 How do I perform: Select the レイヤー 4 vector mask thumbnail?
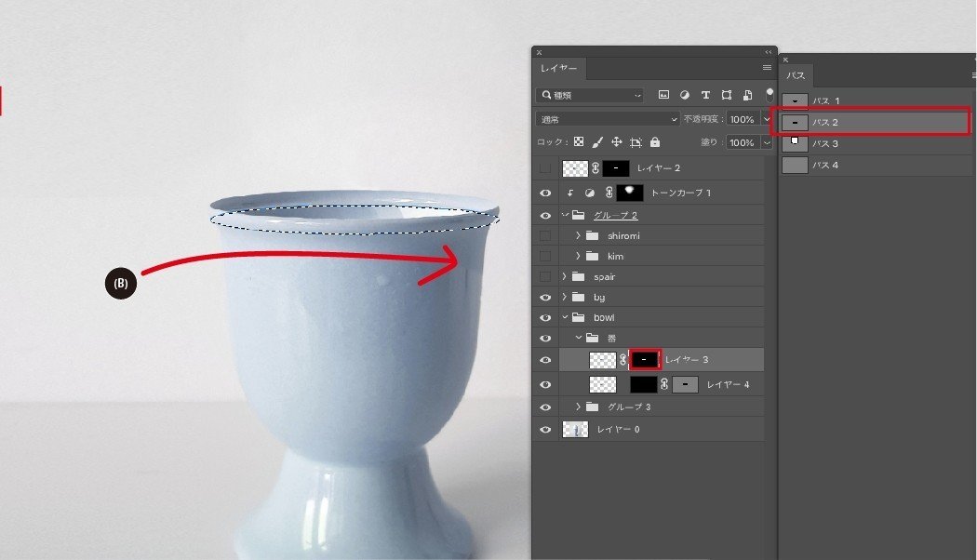[686, 384]
